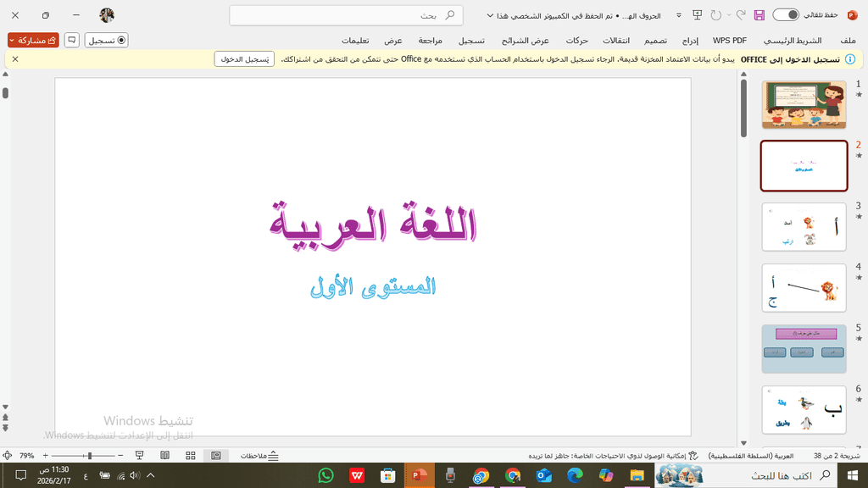Dismiss the Office sign-in notification bar
The height and width of the screenshot is (488, 868).
[15, 58]
